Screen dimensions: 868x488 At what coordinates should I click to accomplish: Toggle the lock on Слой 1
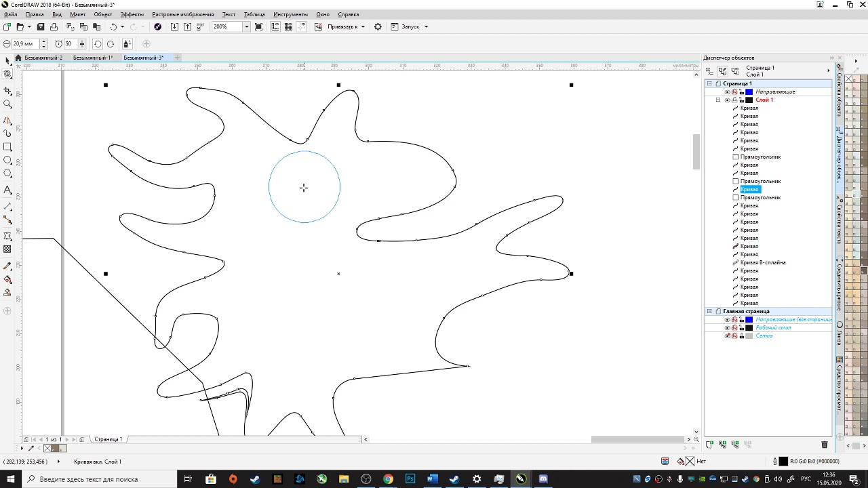tap(742, 100)
